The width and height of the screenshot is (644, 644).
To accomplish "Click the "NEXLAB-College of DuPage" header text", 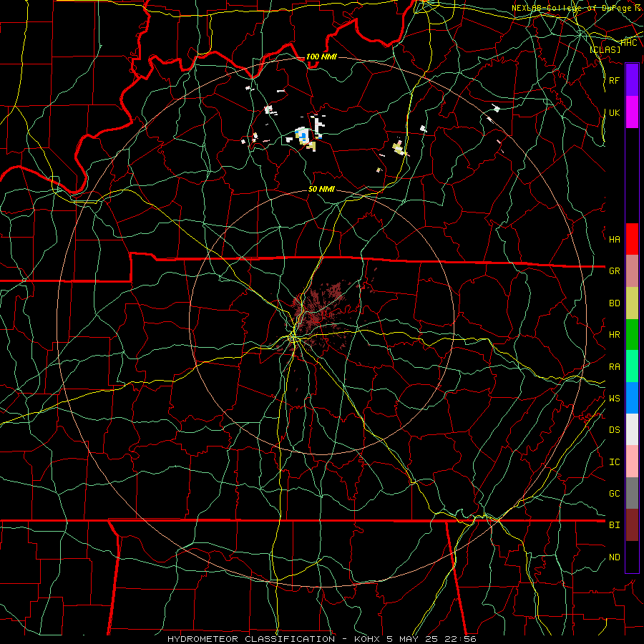I will coord(572,8).
